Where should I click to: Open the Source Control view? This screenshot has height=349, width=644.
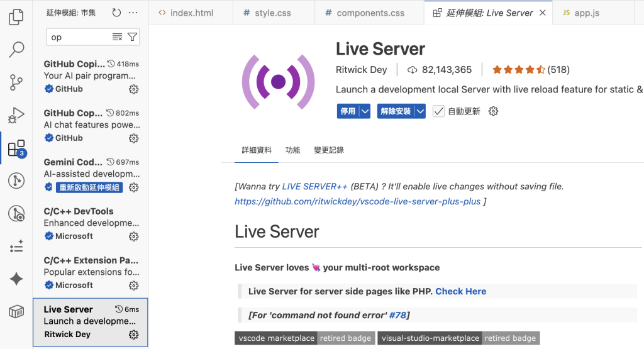point(16,82)
